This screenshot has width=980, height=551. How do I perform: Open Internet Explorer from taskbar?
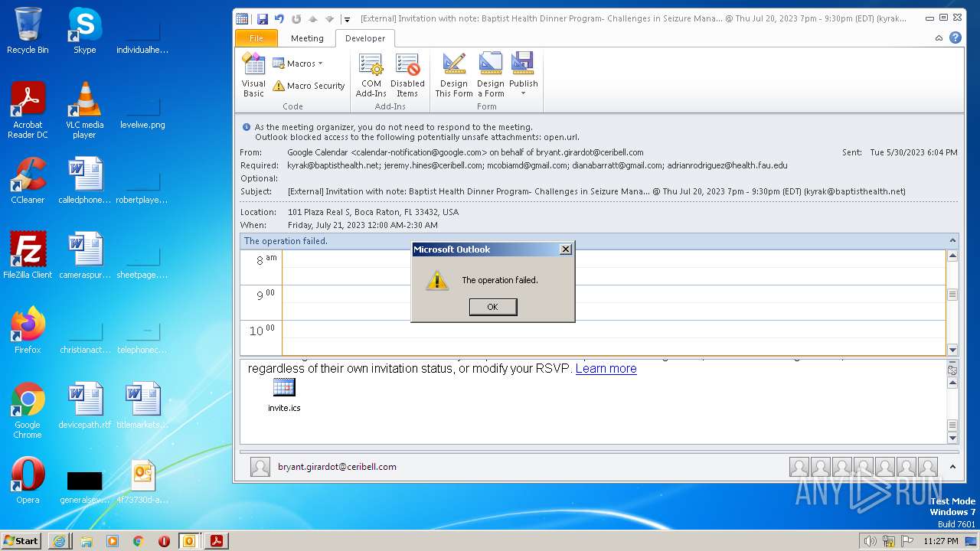59,541
